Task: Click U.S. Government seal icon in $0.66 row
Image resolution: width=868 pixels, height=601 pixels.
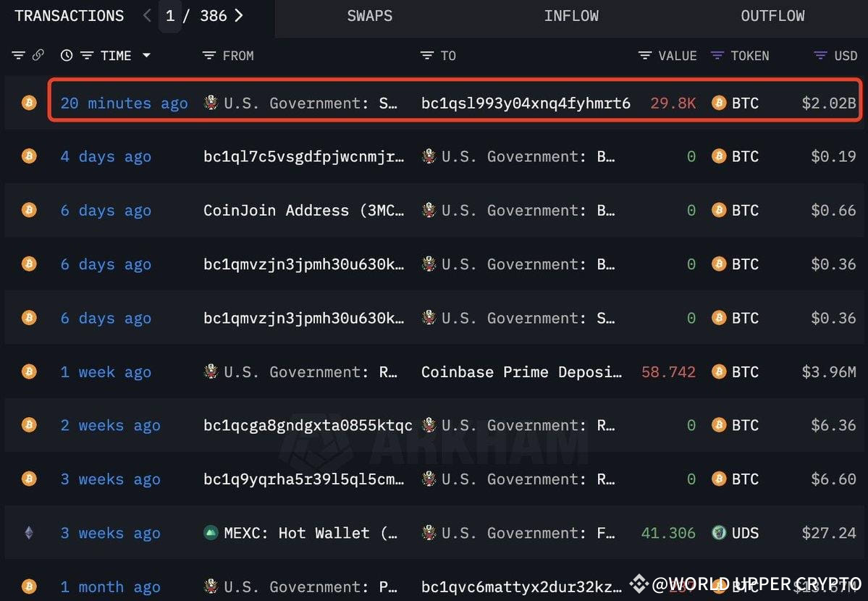Action: [429, 210]
